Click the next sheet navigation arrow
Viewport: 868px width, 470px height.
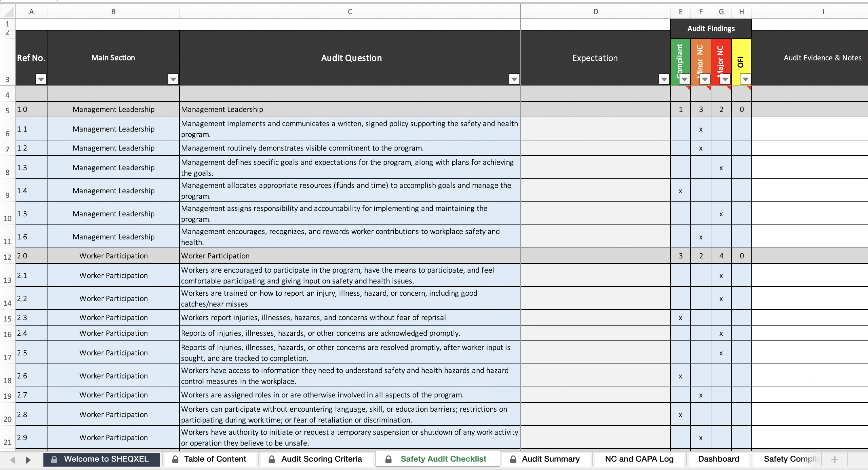coord(28,460)
